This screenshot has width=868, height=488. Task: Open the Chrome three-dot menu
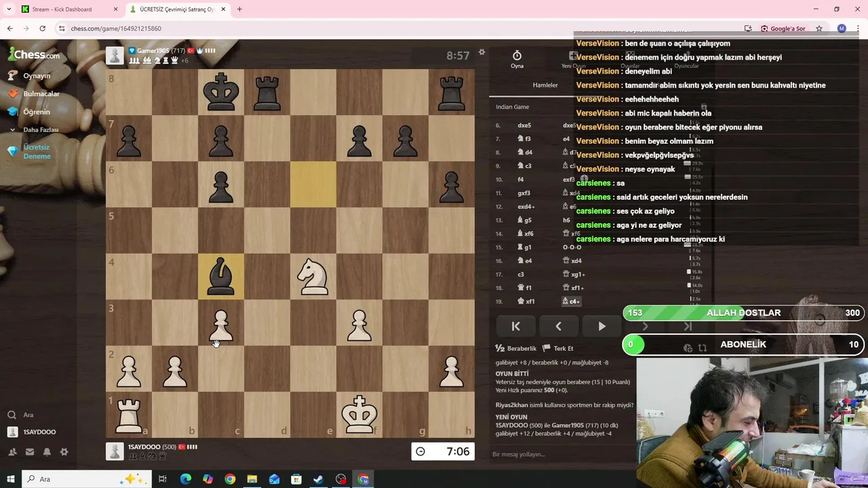858,28
